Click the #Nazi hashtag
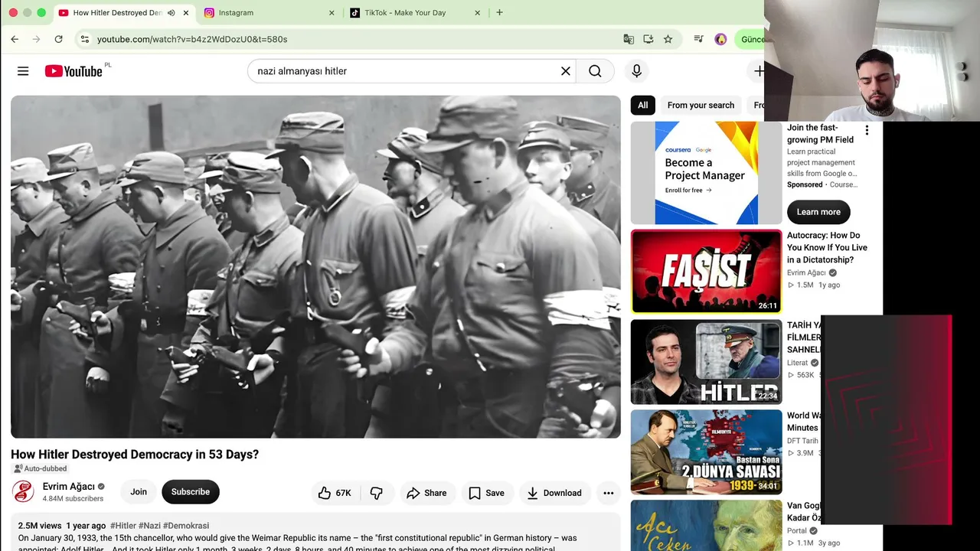Screen dimensions: 980x551 point(149,526)
